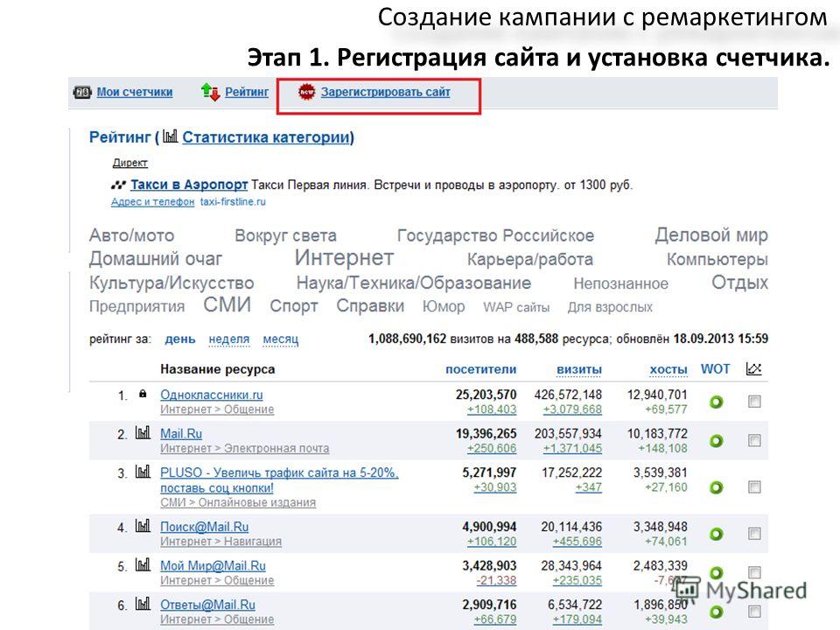Image resolution: width=840 pixels, height=630 pixels.
Task: Open the Карьера/работа category
Action: pos(530,259)
